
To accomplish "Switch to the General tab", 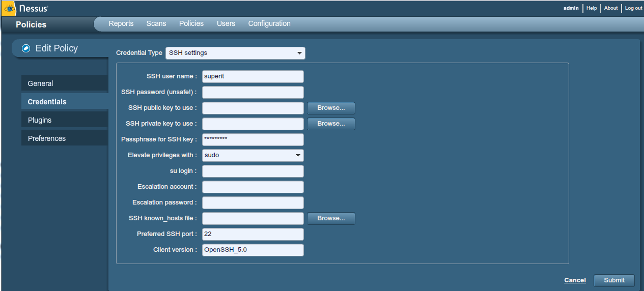I will point(65,83).
